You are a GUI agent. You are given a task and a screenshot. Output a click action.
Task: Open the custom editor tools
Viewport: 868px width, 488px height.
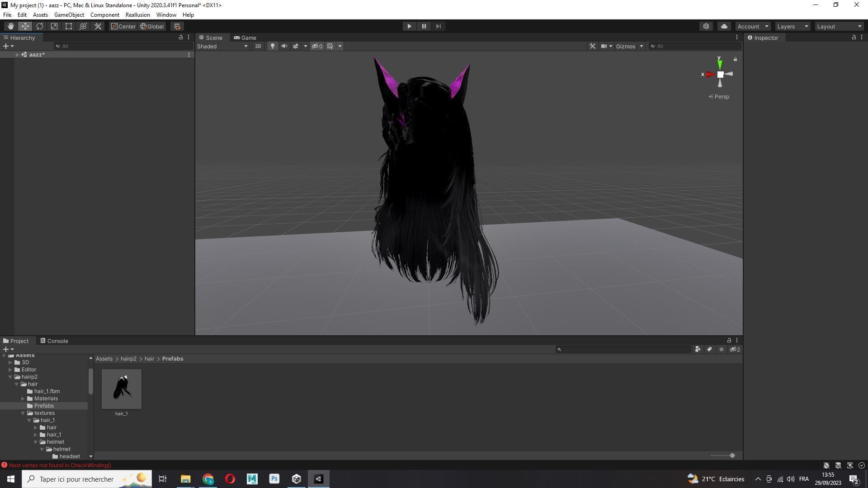tap(98, 26)
